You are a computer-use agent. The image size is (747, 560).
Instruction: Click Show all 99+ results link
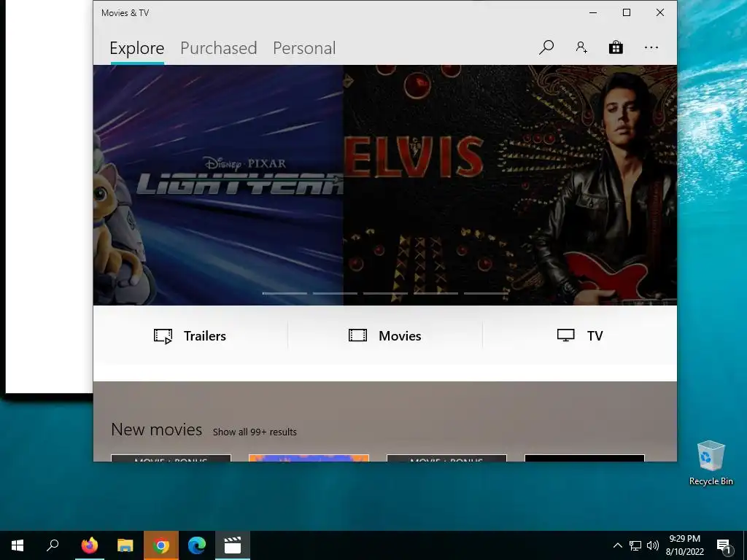tap(255, 432)
